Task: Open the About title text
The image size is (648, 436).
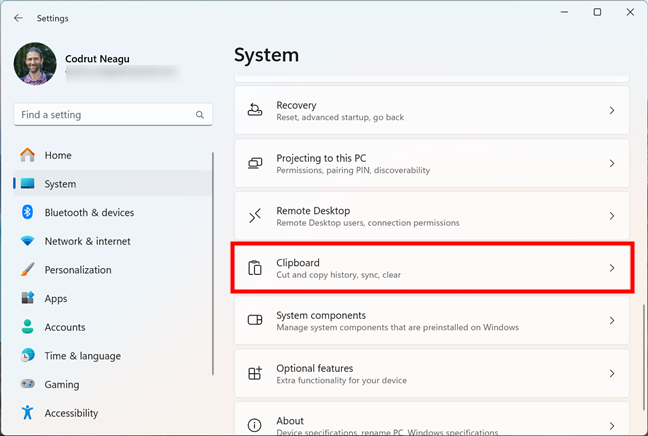Action: pyautogui.click(x=290, y=421)
